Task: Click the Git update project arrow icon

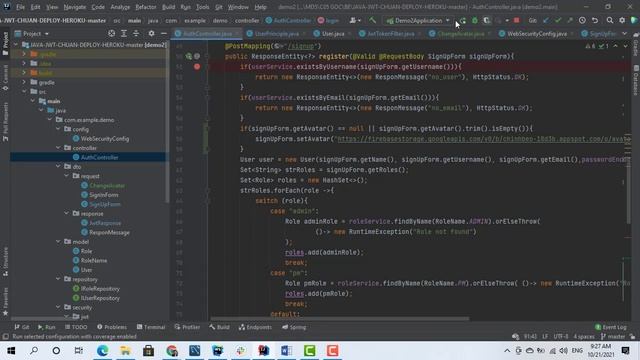Action: (546, 20)
